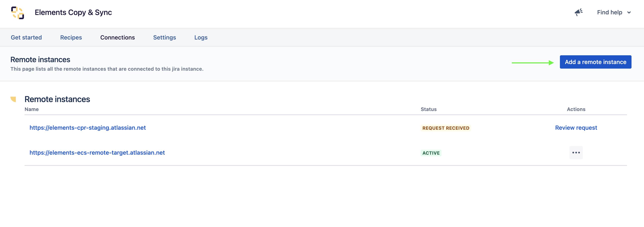Click the Name column header

31,109
